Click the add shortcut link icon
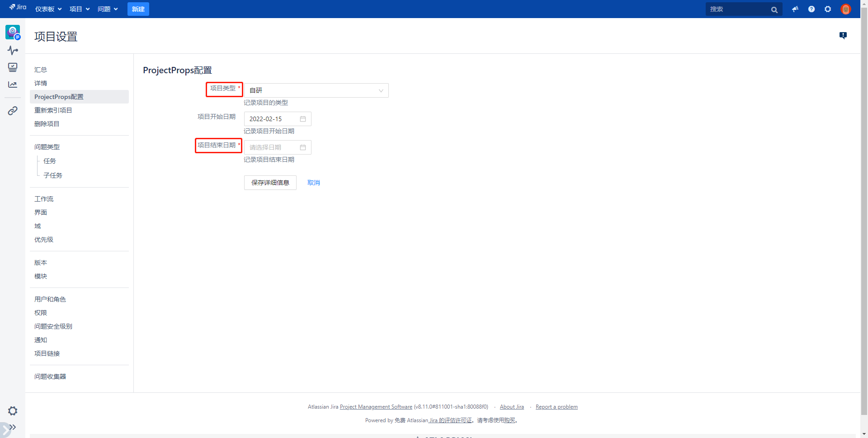The width and height of the screenshot is (868, 438). coord(13,111)
